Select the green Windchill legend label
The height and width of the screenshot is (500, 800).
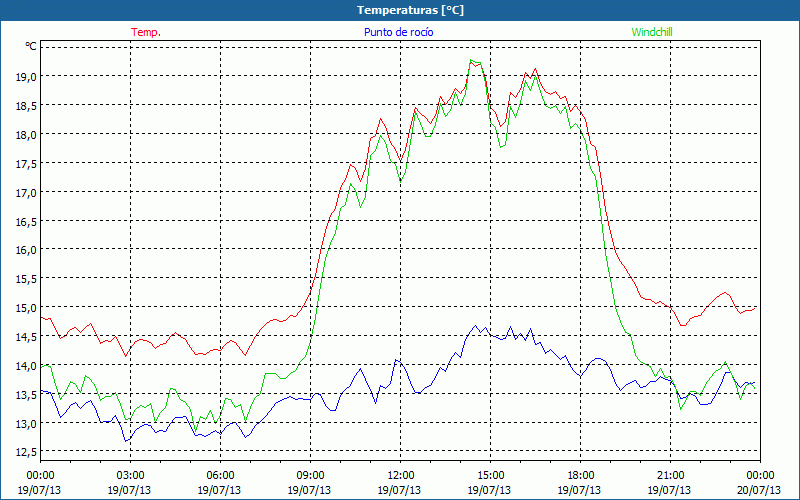click(652, 32)
